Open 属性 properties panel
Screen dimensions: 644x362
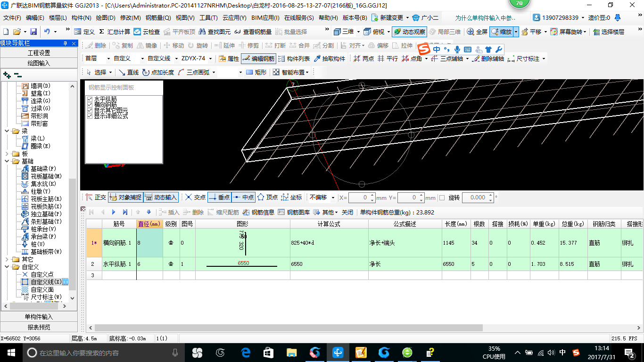click(x=229, y=58)
